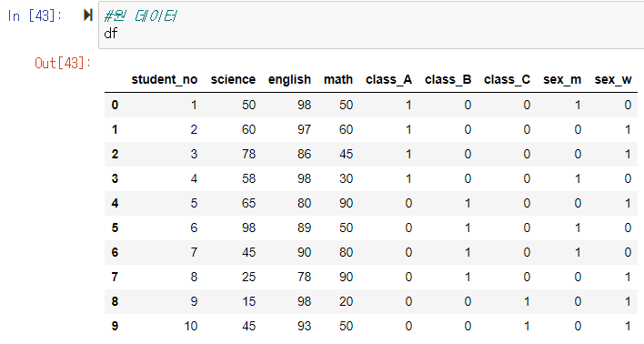The height and width of the screenshot is (344, 644).
Task: Select row index 1 label
Action: [115, 130]
